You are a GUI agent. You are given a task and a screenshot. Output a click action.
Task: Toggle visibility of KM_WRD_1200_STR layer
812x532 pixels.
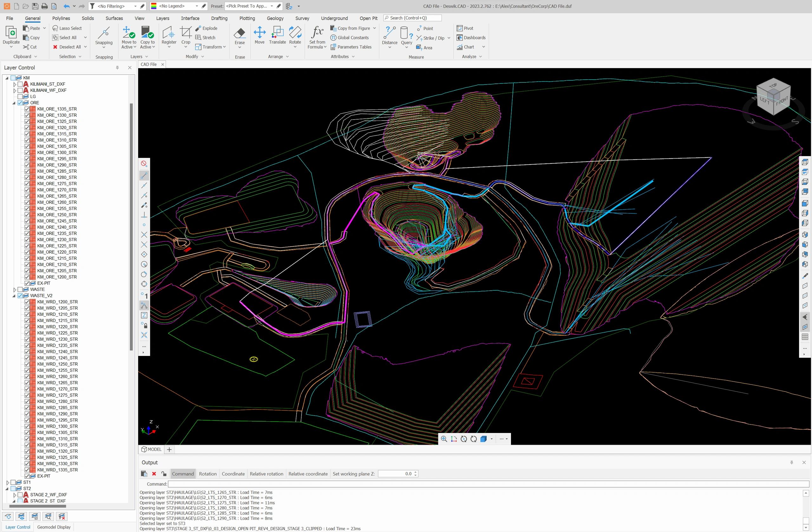tap(27, 302)
